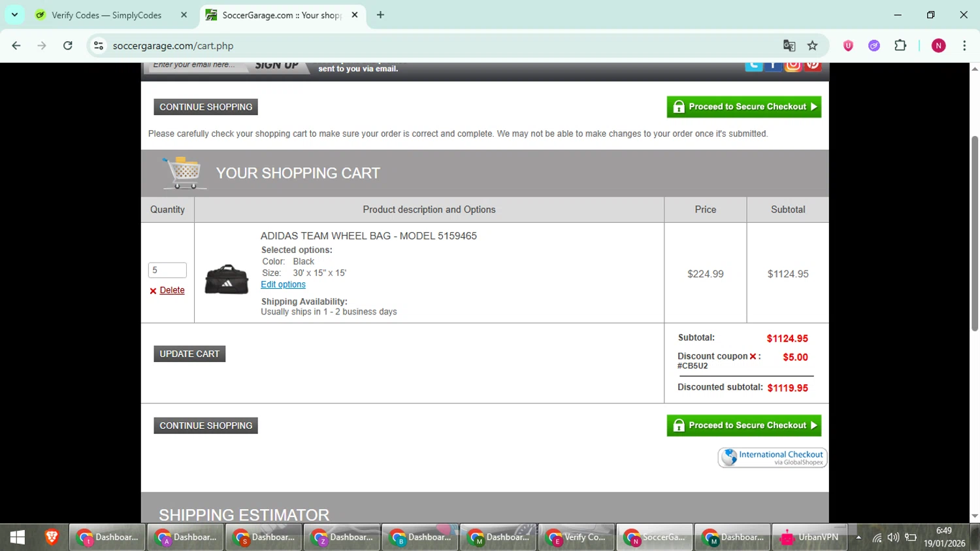Click the quantity field showing 5
This screenshot has height=551, width=980.
[167, 270]
